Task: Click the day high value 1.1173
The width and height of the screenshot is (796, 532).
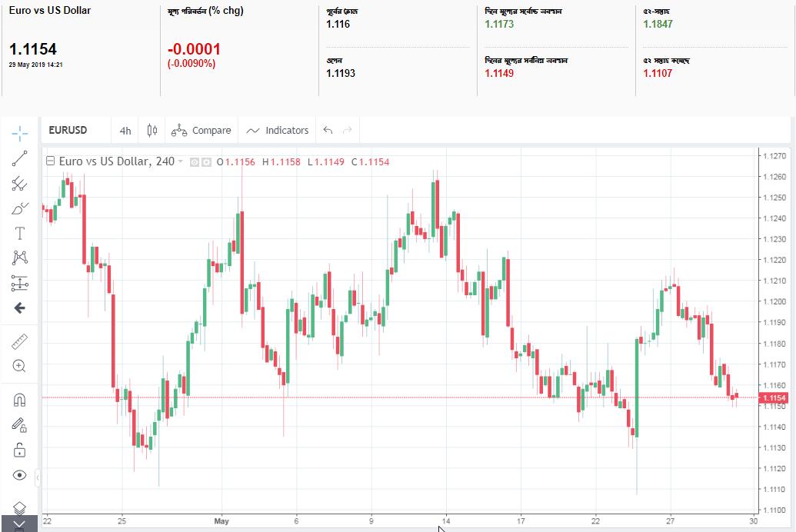Action: pos(499,24)
